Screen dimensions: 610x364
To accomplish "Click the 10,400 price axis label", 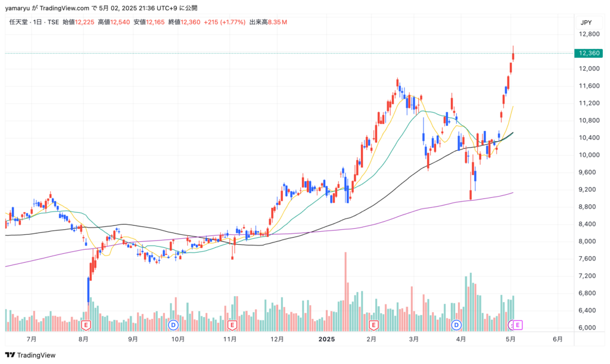I will point(589,138).
